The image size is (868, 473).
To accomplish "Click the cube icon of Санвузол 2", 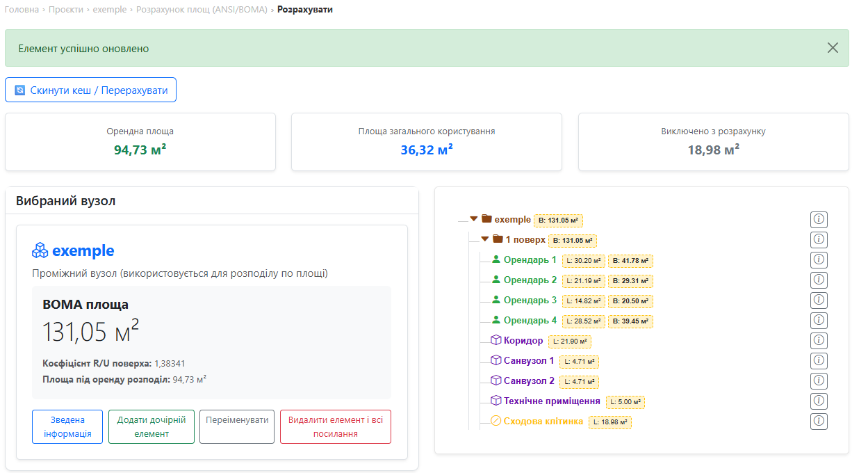I will coord(496,380).
